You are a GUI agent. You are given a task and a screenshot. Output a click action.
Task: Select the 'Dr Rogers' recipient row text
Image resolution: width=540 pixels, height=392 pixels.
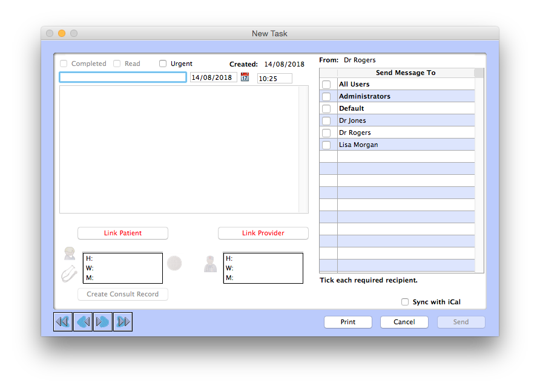click(355, 133)
